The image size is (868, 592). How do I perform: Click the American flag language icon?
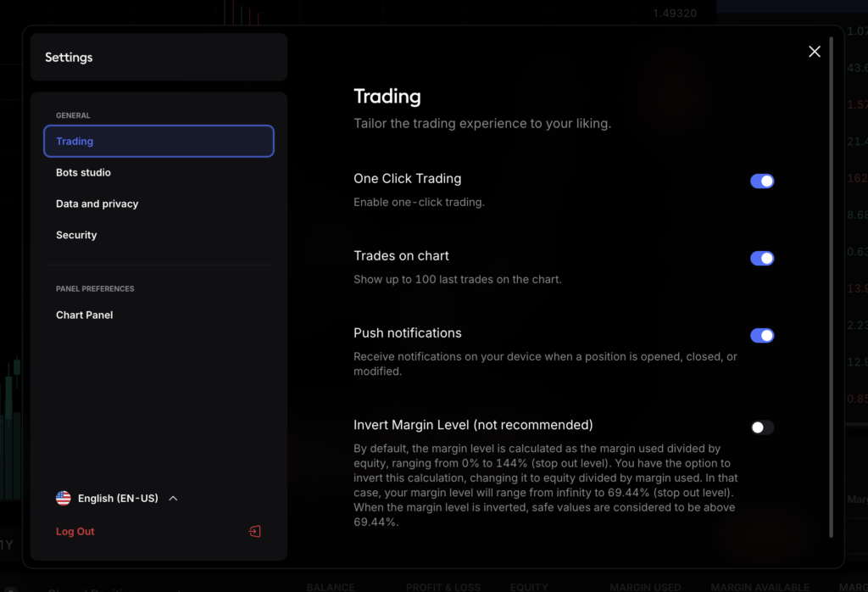click(x=64, y=498)
